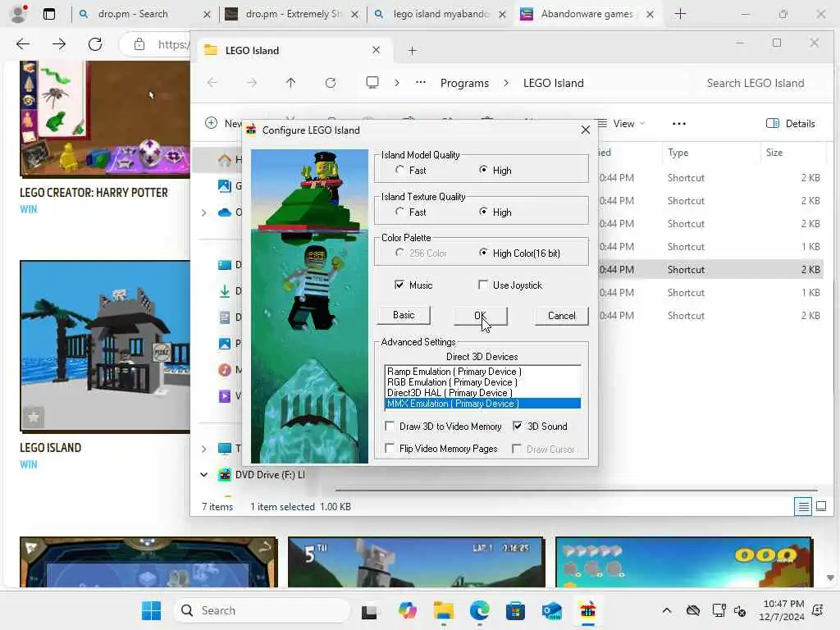Screen dimensions: 840x630
Task: Open the LEGO ISLAND game title link
Action: click(50, 448)
